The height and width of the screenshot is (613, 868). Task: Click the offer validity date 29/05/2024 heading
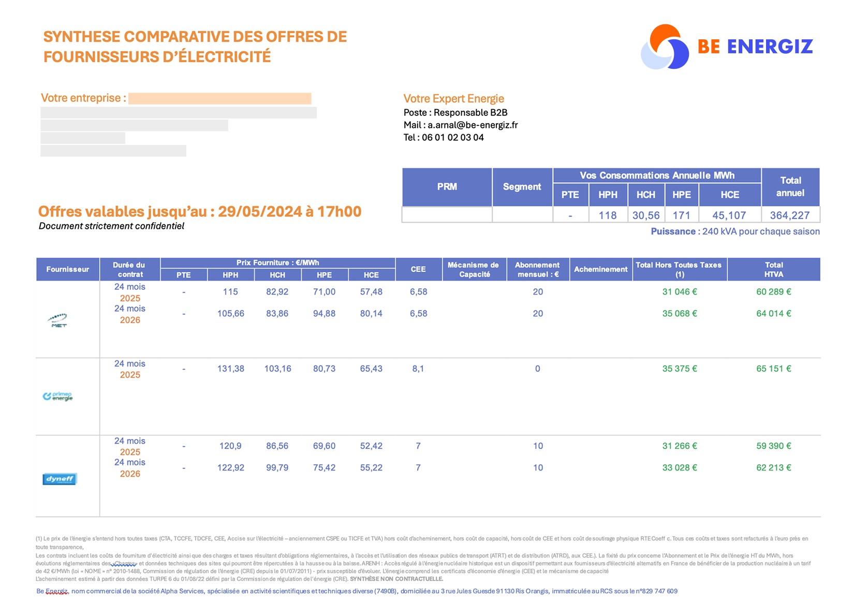coord(200,212)
